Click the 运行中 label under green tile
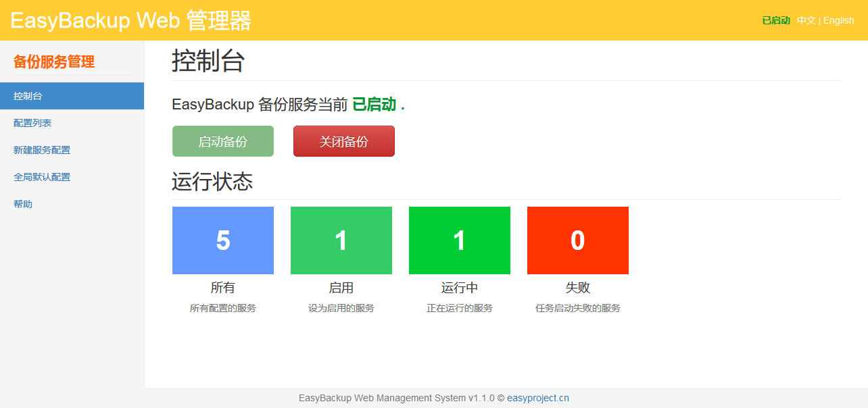The image size is (868, 408). (x=460, y=288)
